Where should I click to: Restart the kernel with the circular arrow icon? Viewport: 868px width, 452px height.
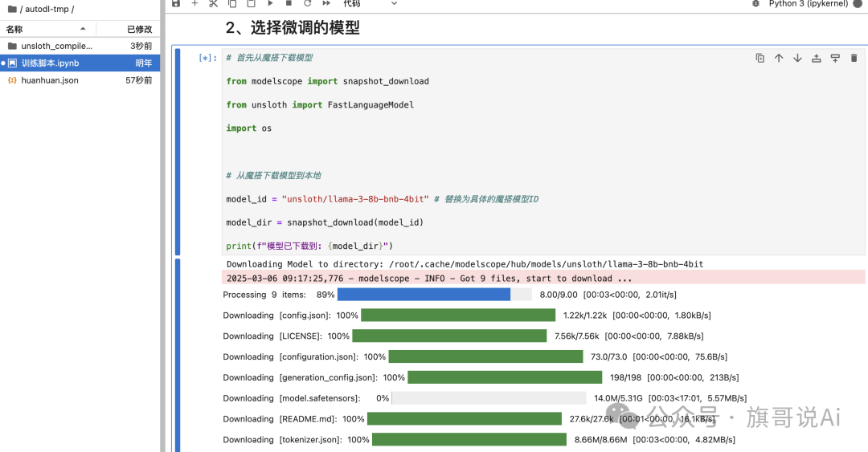[x=307, y=3]
